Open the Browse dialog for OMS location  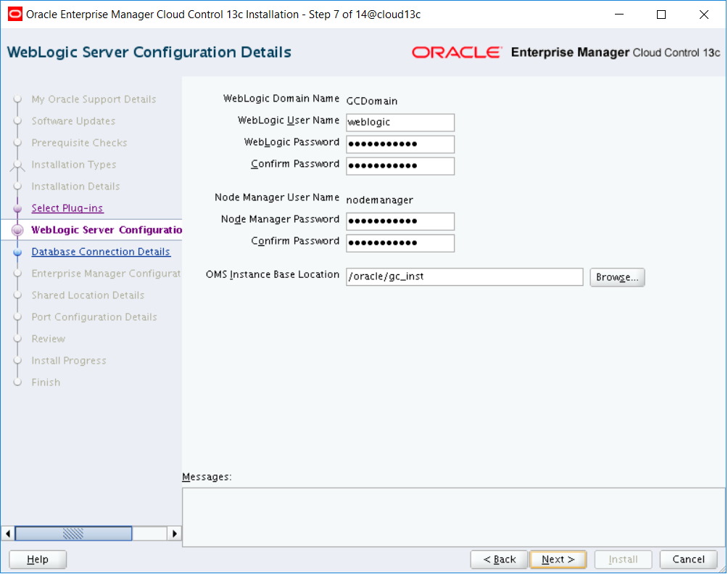(x=617, y=277)
